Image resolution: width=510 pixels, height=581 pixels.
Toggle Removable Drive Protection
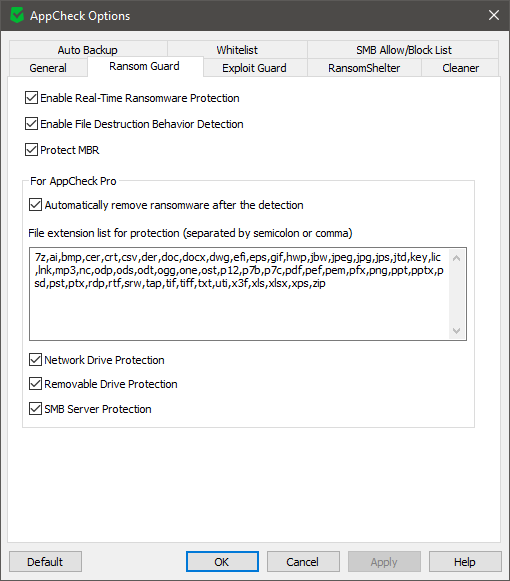click(36, 384)
